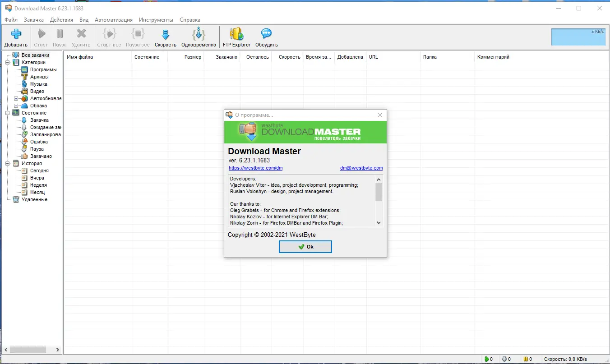
Task: Close the О программе dialog
Action: pos(380,115)
